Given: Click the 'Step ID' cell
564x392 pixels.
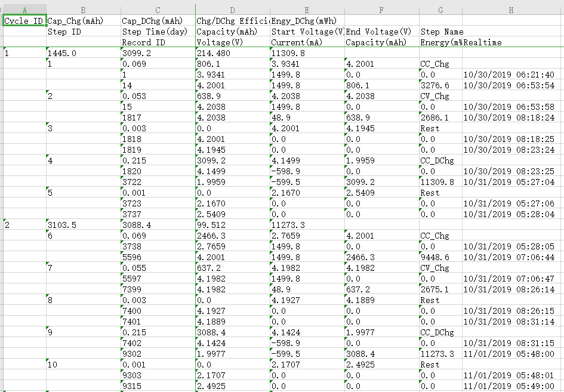Looking at the screenshot, I should click(84, 31).
